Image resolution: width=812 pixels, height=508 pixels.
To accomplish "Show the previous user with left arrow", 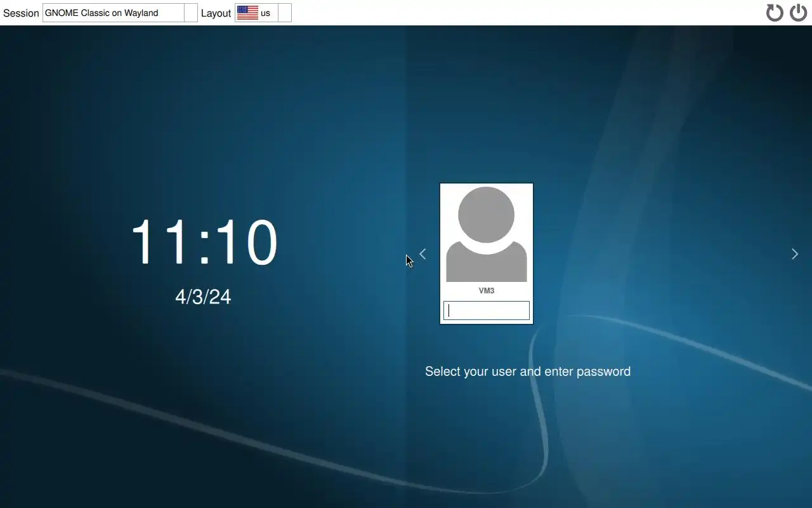I will click(x=422, y=254).
